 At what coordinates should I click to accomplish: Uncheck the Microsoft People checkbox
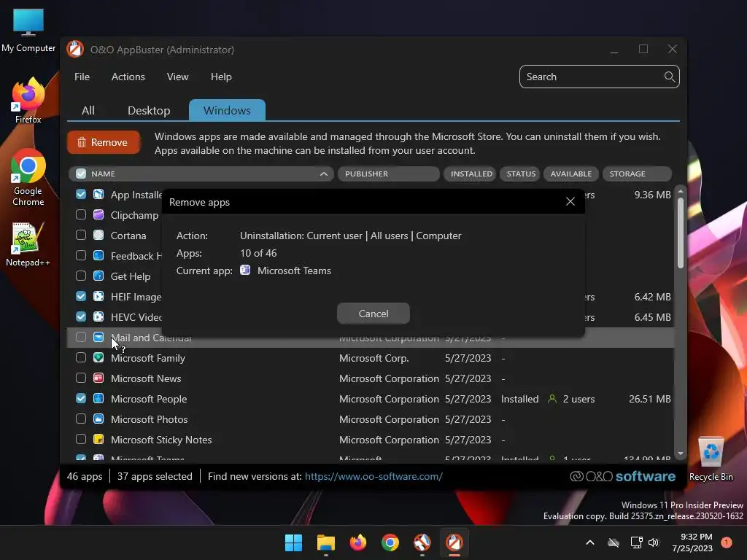pyautogui.click(x=81, y=399)
